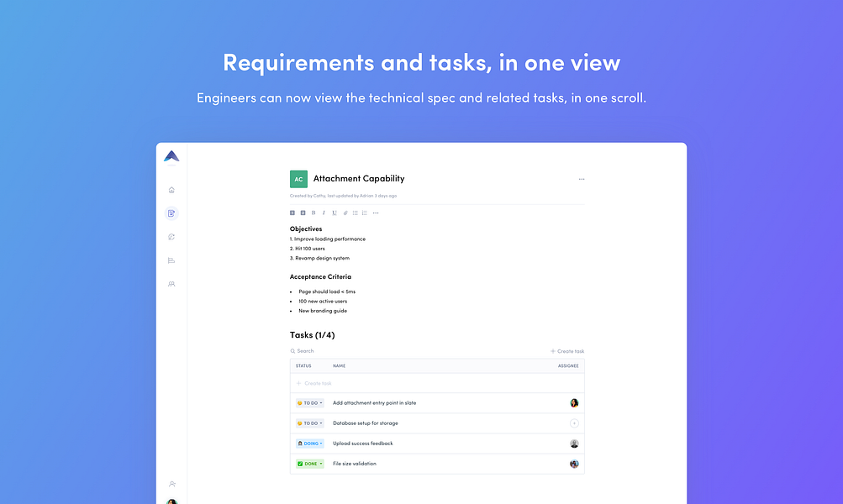Viewport: 843px width, 504px height.
Task: Insert a link using the toolbar link icon
Action: click(x=345, y=213)
